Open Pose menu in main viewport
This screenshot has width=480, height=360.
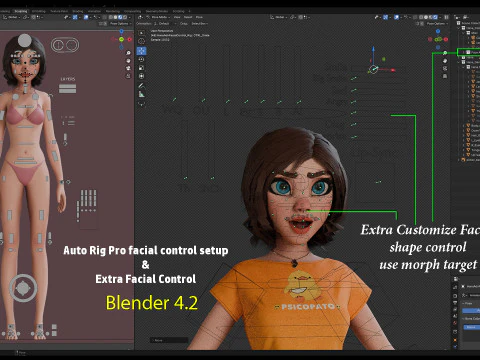[199, 17]
